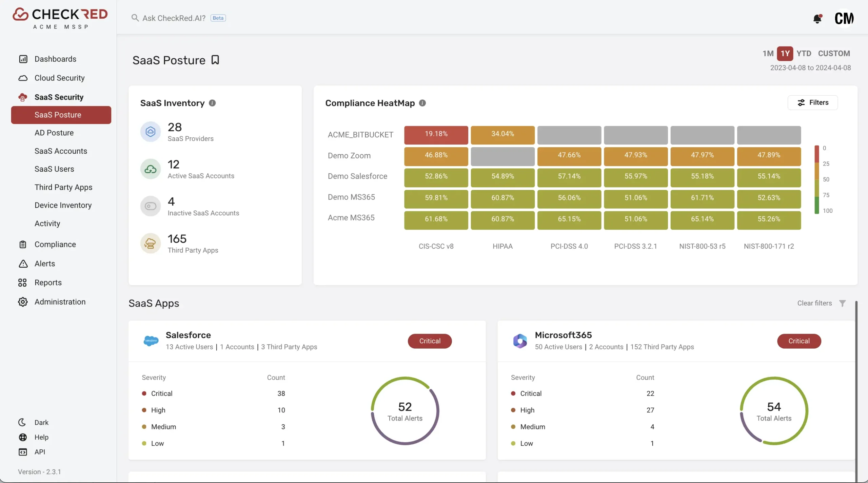Screen dimensions: 868x483
Task: Expand the Compliance sidebar section
Action: click(55, 244)
